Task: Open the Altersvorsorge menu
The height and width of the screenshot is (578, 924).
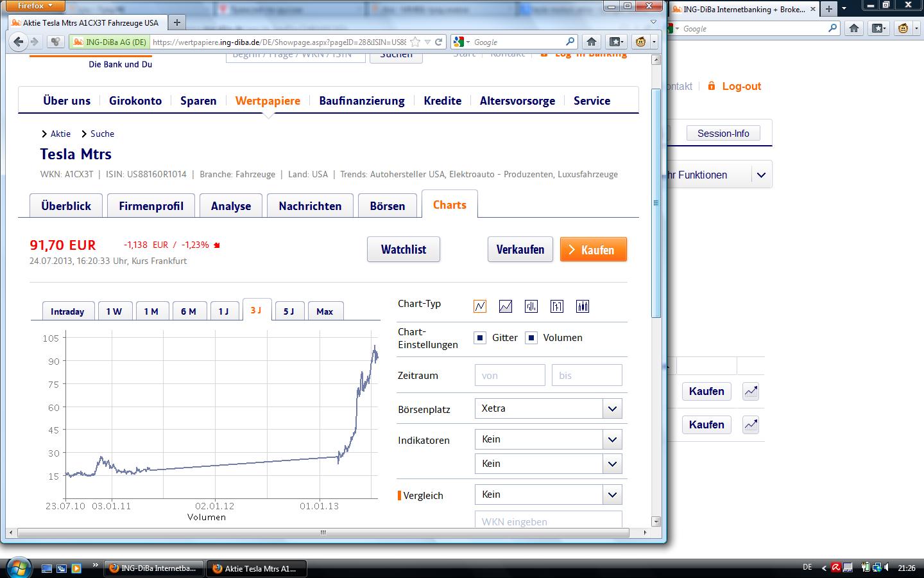Action: pyautogui.click(x=517, y=101)
